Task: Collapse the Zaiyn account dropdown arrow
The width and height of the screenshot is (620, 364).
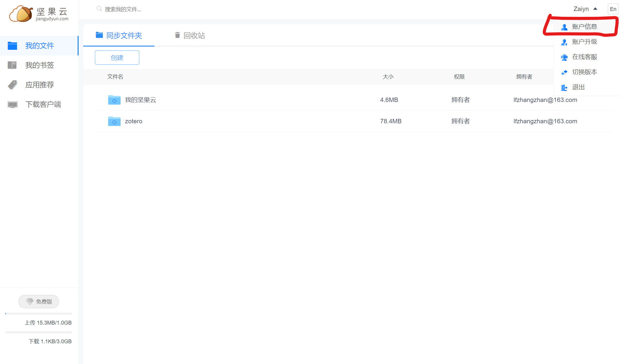Action: tap(595, 9)
